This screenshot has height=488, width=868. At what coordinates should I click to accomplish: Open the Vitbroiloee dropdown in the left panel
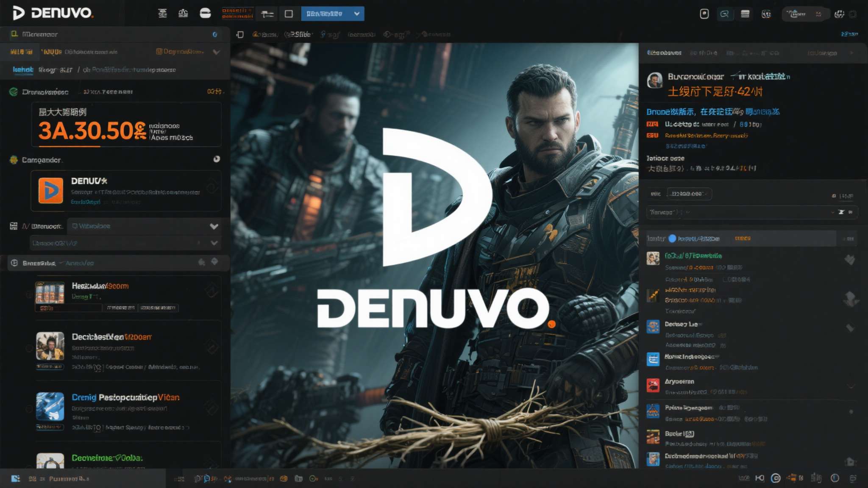pos(145,226)
